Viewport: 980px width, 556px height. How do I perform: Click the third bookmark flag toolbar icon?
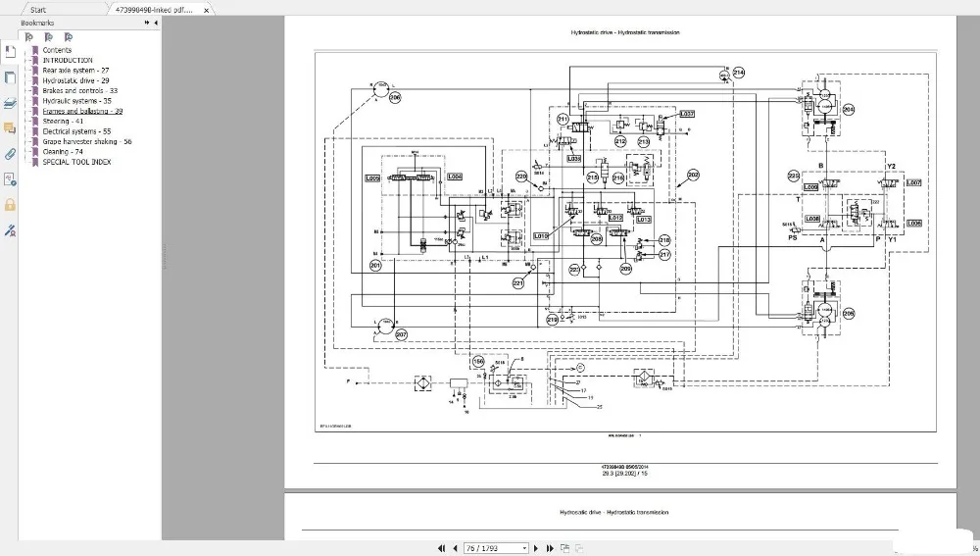point(69,37)
